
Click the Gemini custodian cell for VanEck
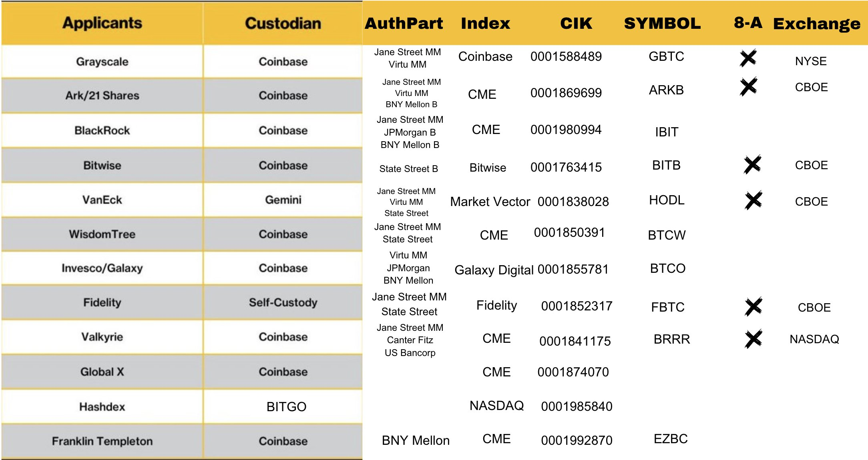coord(283,200)
